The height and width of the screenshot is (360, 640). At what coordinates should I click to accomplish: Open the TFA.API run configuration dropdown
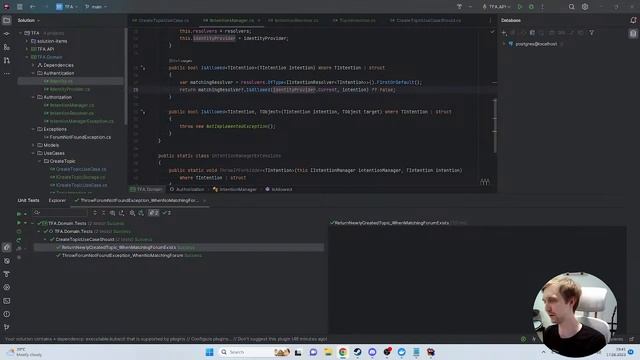(496, 7)
